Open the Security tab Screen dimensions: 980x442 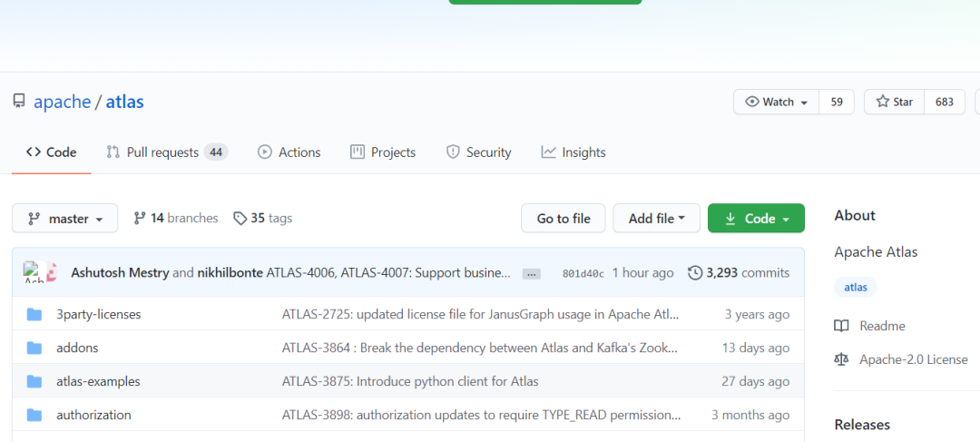pos(478,152)
